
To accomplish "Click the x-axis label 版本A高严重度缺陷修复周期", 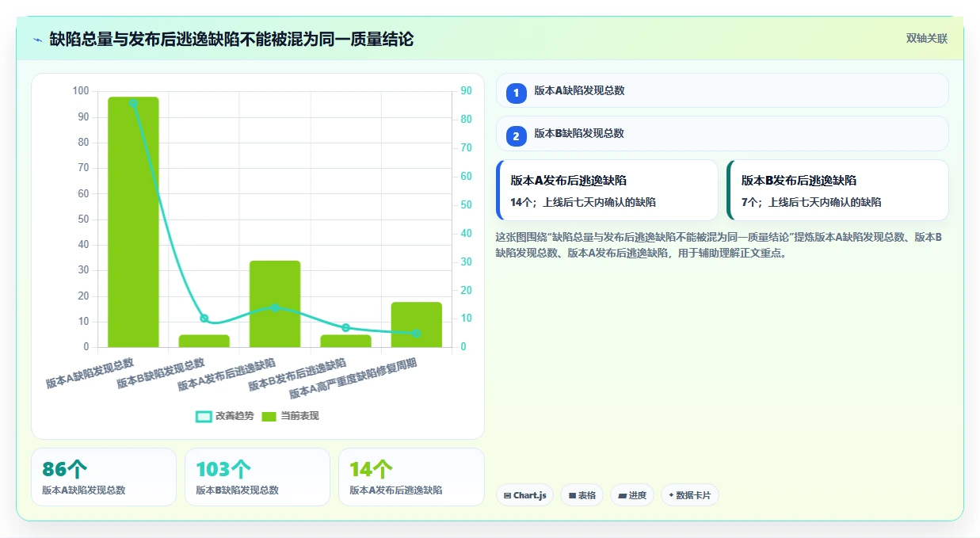I will tap(353, 379).
